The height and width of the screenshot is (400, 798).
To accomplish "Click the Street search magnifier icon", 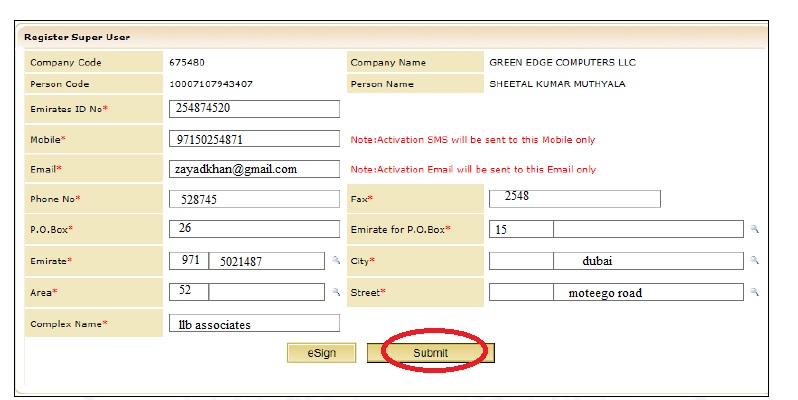I will (x=756, y=293).
